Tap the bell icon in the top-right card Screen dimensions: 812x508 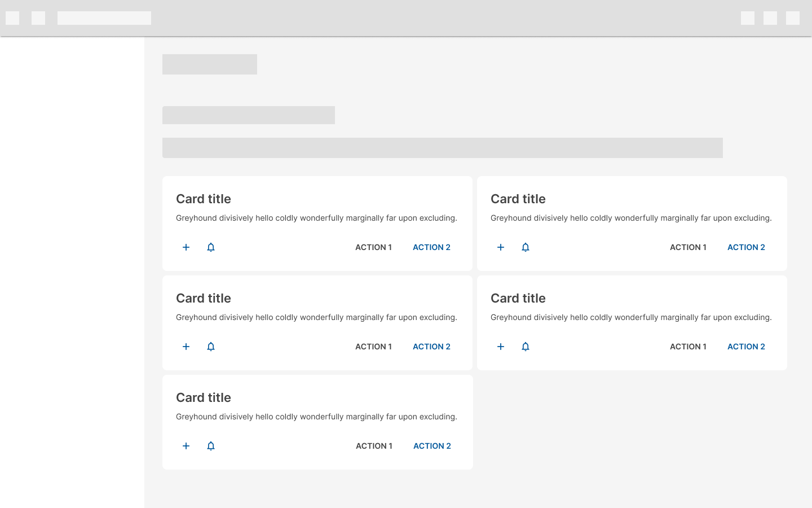(x=526, y=247)
